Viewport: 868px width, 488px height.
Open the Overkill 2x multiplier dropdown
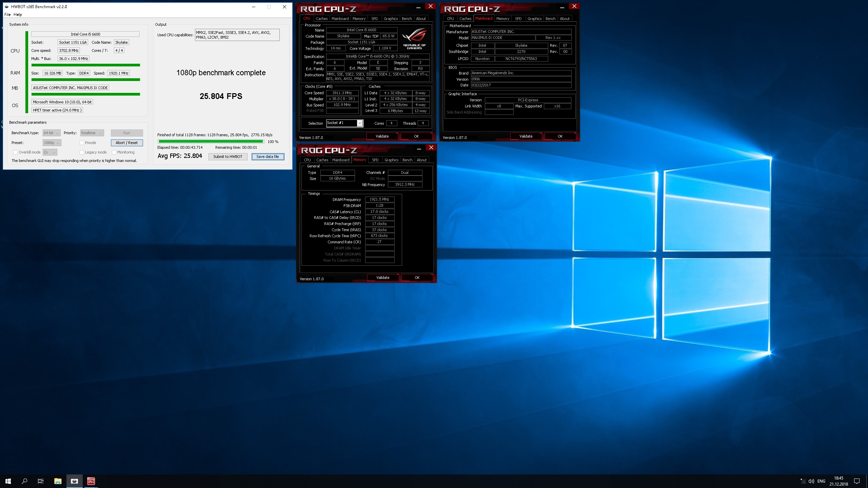(x=50, y=152)
